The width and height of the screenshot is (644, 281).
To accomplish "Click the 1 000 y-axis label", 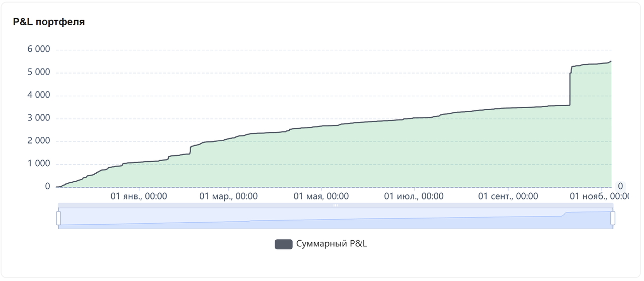I will (38, 164).
